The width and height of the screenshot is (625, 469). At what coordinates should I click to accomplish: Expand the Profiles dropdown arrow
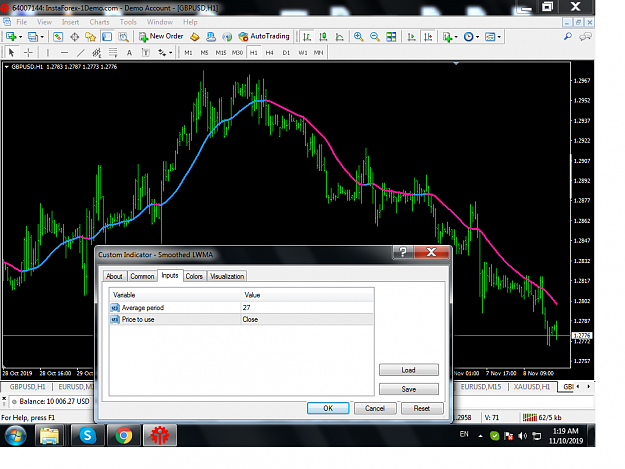pos(42,37)
